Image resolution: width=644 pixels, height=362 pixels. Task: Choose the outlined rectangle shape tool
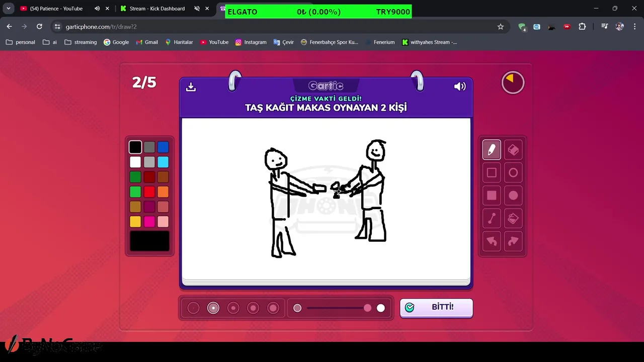click(x=492, y=172)
